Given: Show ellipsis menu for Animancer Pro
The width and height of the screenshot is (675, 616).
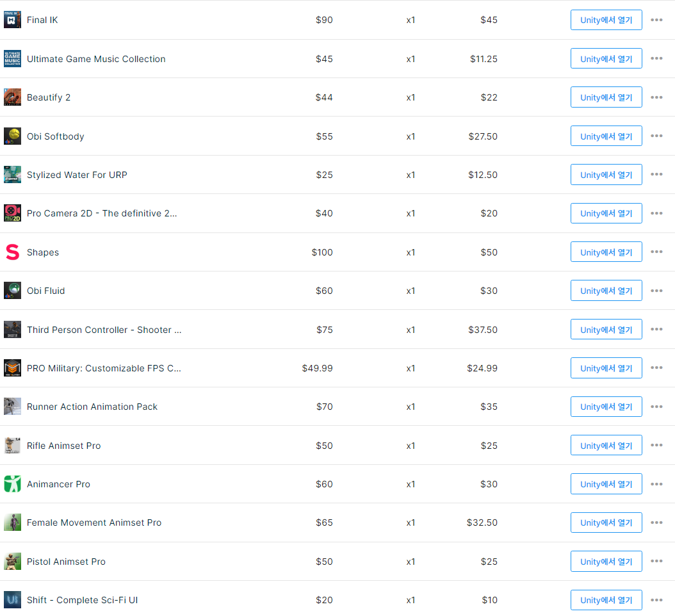Looking at the screenshot, I should tap(656, 484).
